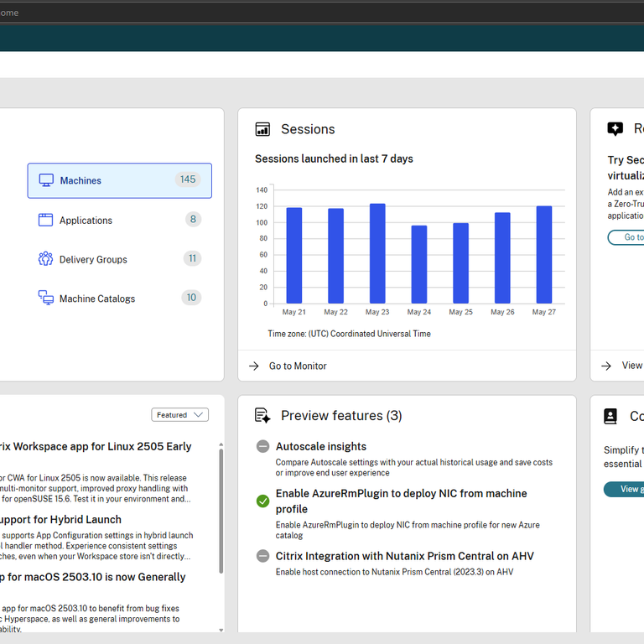
Task: Click the Applications count badge 8
Action: [x=193, y=220]
